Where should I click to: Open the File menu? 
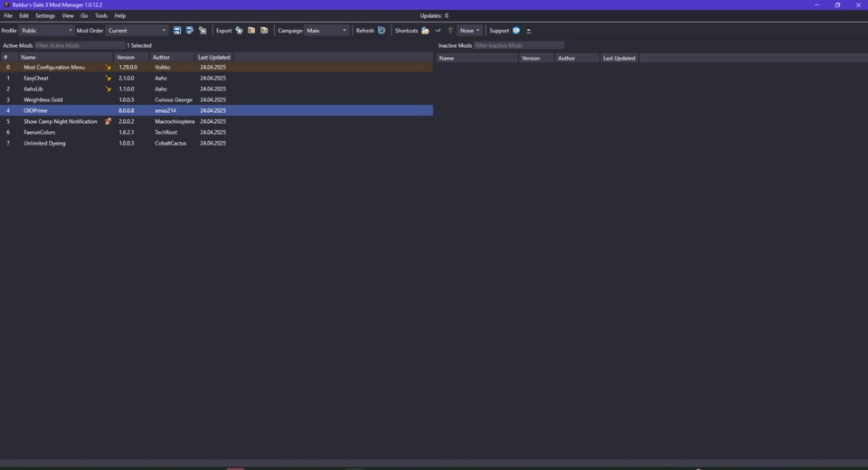tap(8, 15)
